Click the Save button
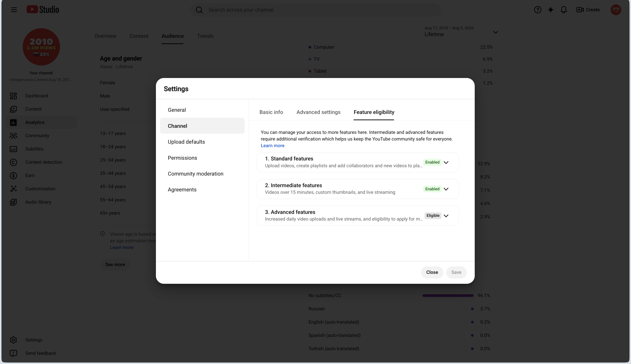 [x=456, y=272]
